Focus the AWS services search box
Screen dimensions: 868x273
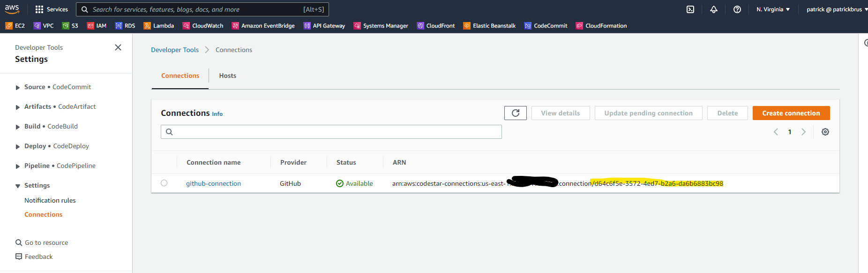tap(202, 9)
